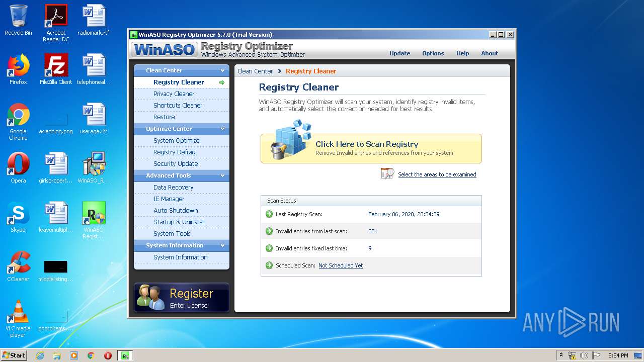The width and height of the screenshot is (644, 362).
Task: Open the Options menu
Action: pyautogui.click(x=433, y=53)
